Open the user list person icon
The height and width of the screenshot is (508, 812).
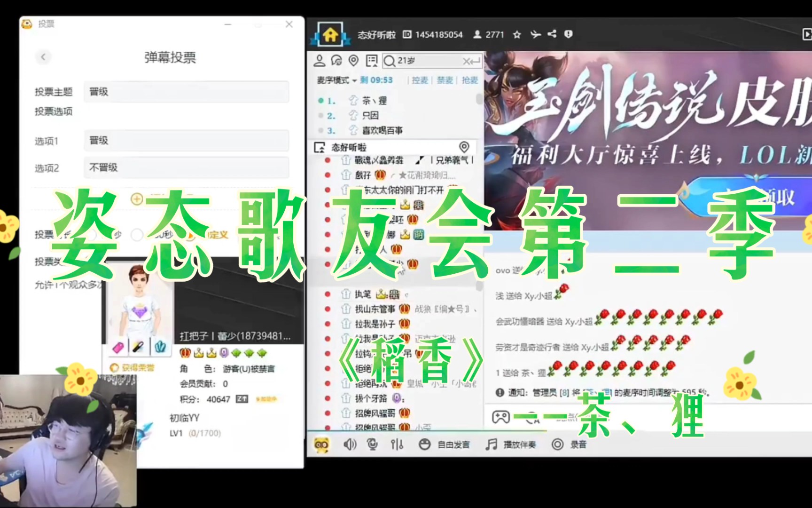click(320, 61)
